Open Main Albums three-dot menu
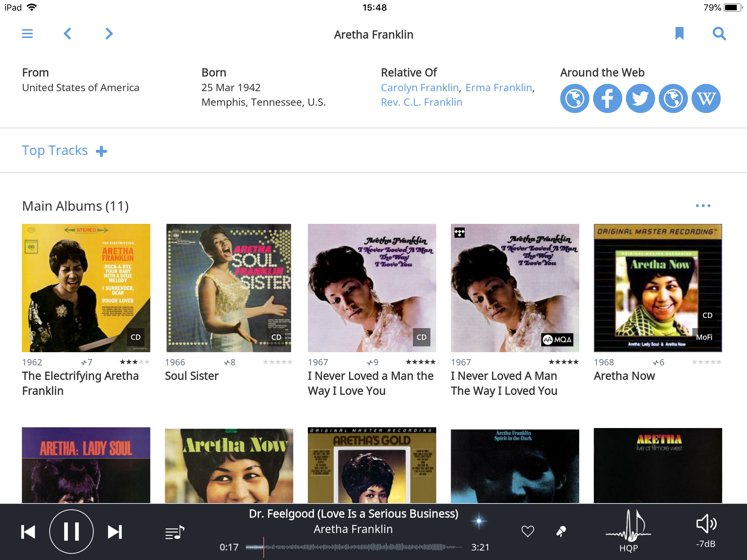This screenshot has height=560, width=747. click(x=703, y=206)
